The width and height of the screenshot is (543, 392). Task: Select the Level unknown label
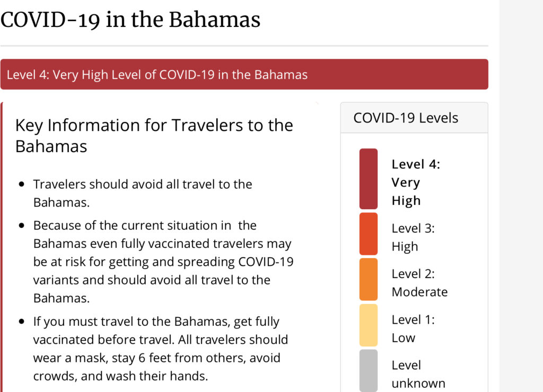(418, 374)
